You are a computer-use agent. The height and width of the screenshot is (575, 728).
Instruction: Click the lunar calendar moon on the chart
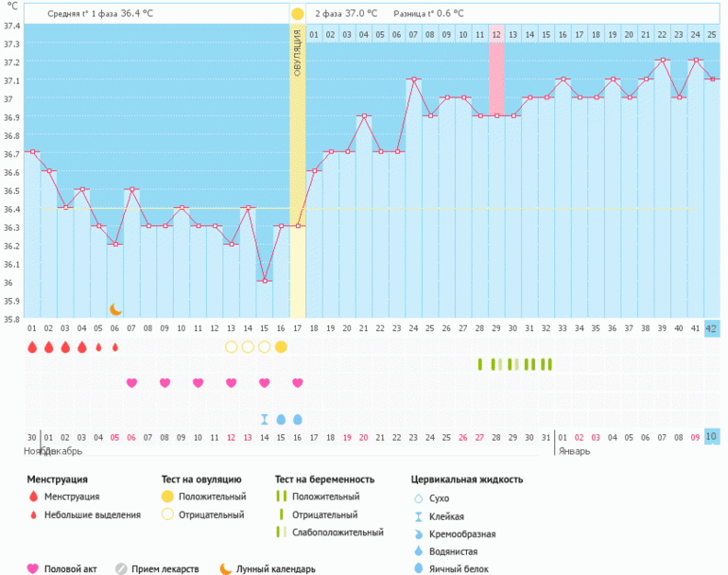[115, 308]
